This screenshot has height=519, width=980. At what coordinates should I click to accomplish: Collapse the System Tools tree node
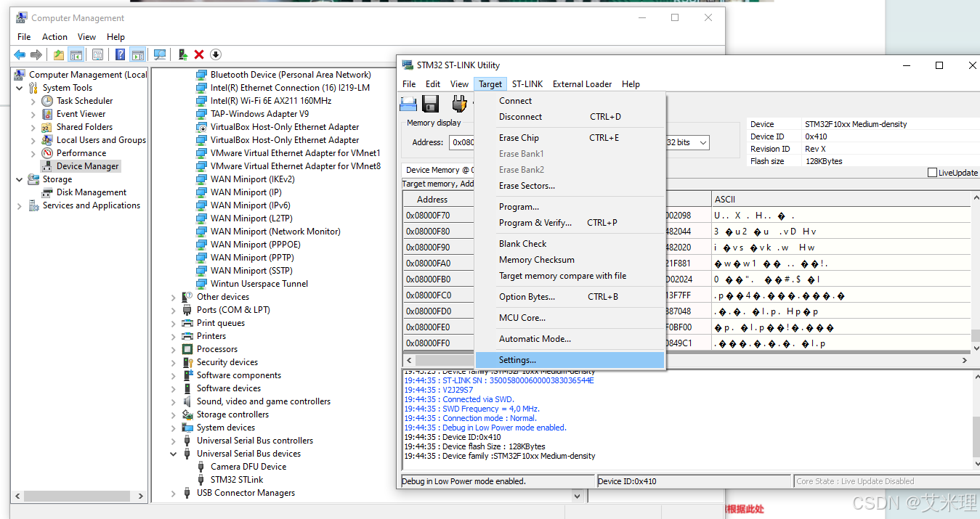[20, 88]
